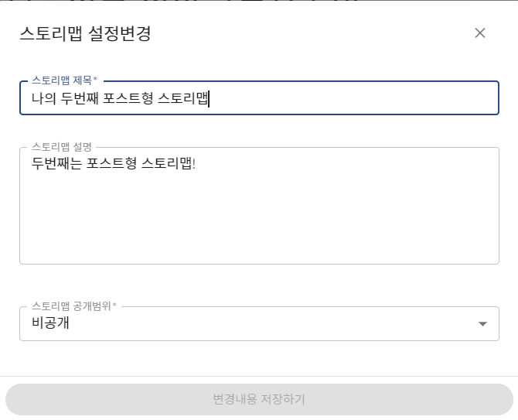Expand the 공개범위 dropdown arrow
Image resolution: width=518 pixels, height=420 pixels.
pos(483,323)
